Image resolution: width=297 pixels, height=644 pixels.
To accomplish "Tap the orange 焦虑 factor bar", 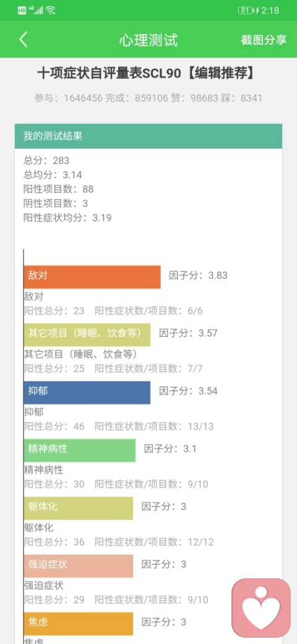I will point(79,624).
